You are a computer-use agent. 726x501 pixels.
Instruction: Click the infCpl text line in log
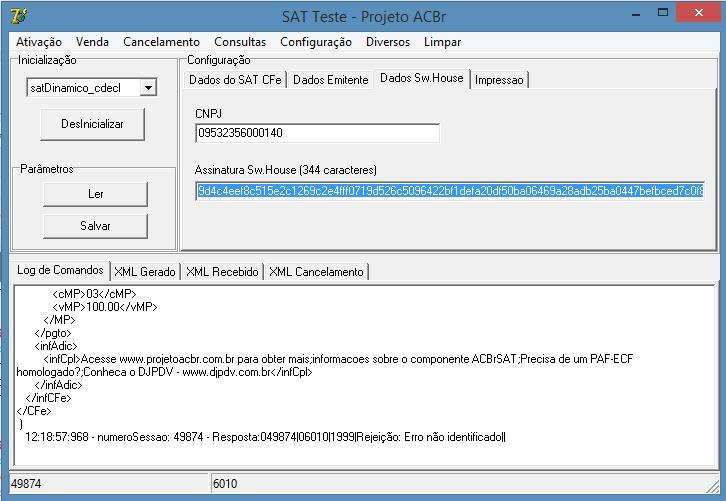[325, 365]
